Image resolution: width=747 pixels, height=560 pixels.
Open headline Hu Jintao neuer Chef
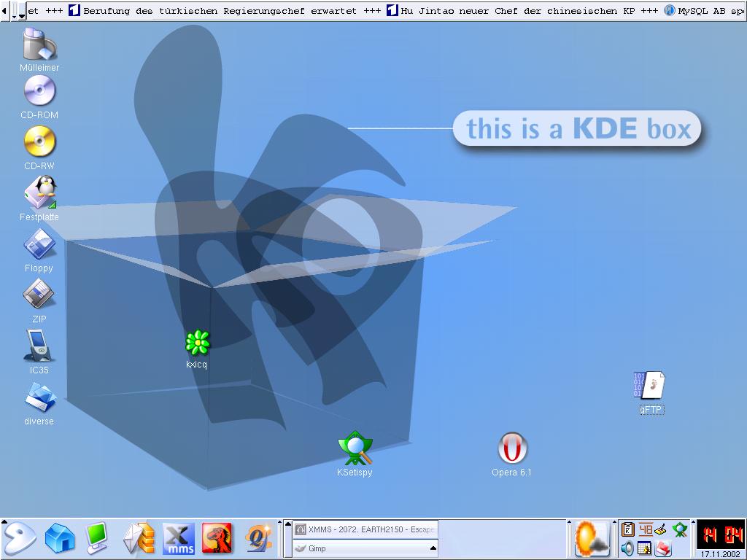coord(516,10)
